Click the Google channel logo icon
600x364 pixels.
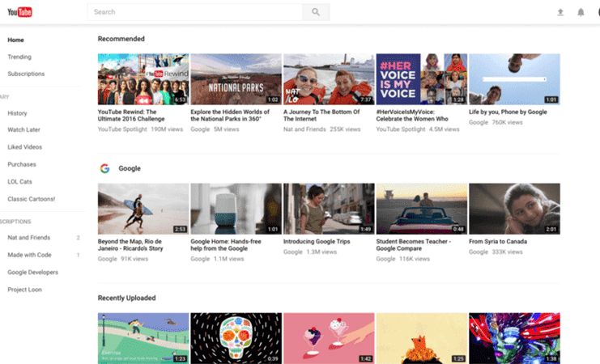point(104,168)
